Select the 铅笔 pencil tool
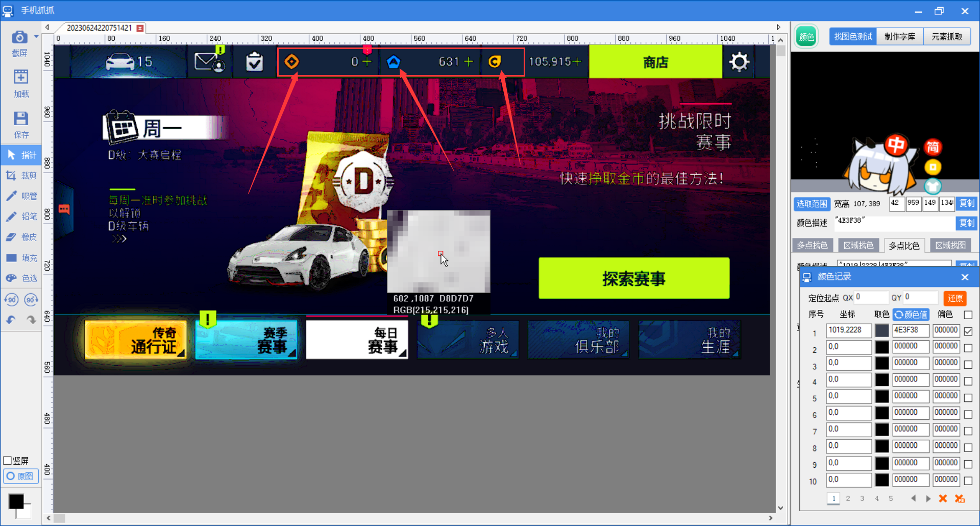Viewport: 980px width, 526px height. [x=21, y=217]
